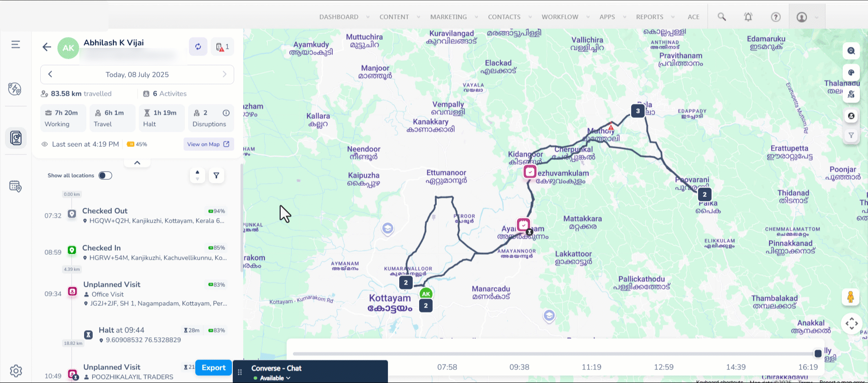Open the notifications bell
The image size is (868, 383).
click(748, 17)
